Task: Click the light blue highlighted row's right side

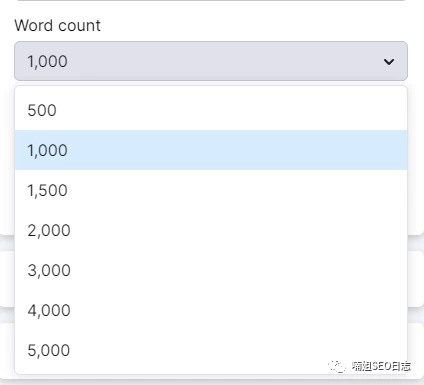Action: pos(333,150)
